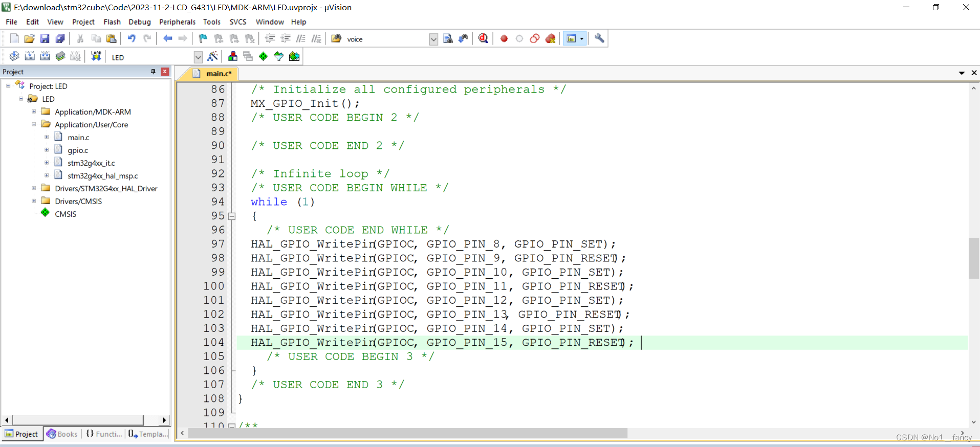The image size is (980, 447).
Task: Toggle the Project window layout button
Action: click(571, 38)
